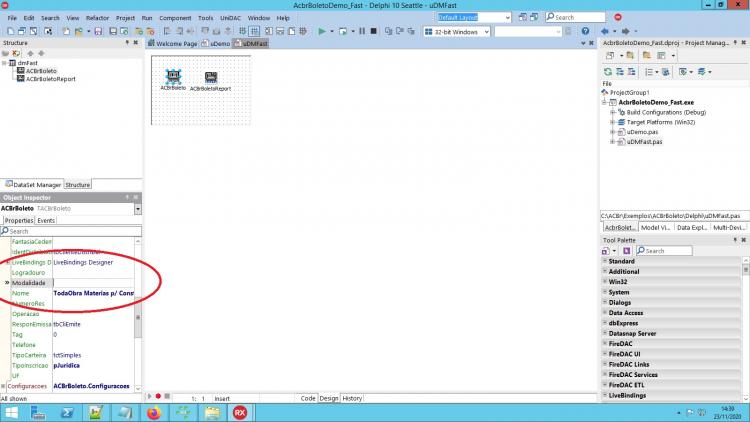
Task: Click the Stop program (black square) icon
Action: tap(374, 31)
